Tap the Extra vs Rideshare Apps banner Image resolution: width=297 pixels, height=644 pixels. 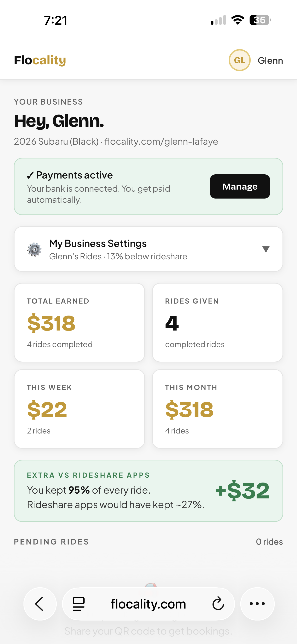[148, 491]
